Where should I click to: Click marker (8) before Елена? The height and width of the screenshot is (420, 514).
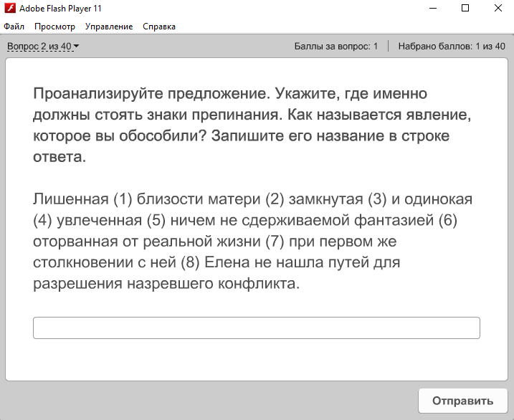tap(191, 262)
